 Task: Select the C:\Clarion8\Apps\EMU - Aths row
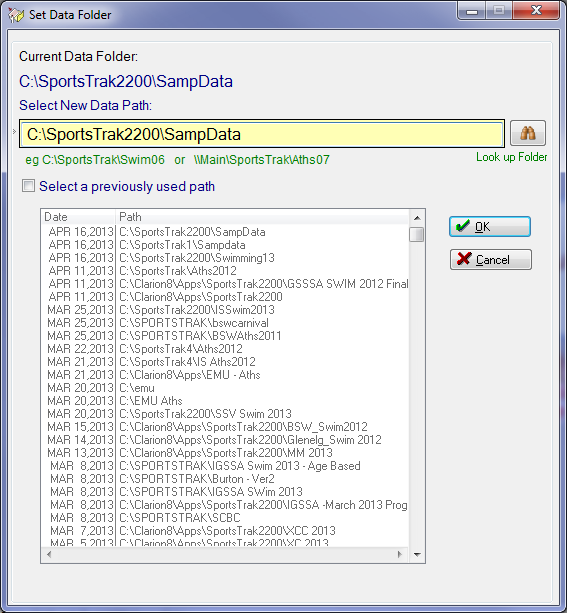point(225,375)
